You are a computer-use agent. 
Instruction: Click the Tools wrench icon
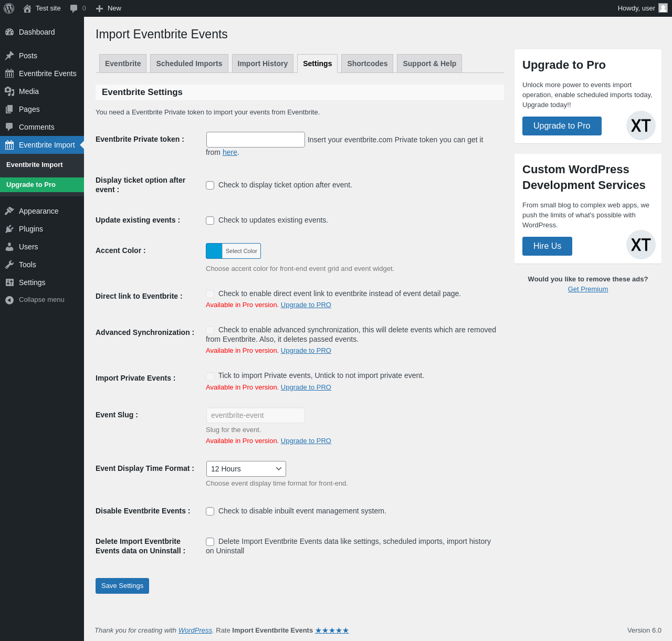9,265
